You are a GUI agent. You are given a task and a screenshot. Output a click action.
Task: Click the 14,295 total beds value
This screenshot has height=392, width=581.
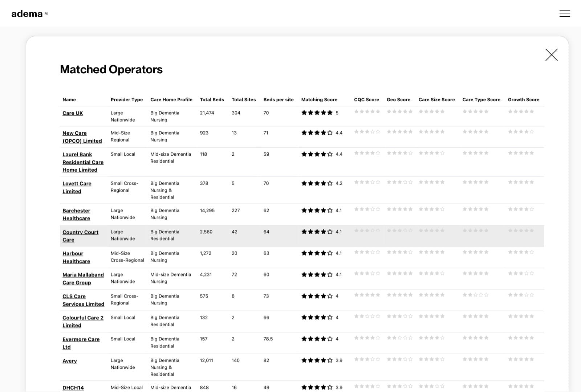207,211
